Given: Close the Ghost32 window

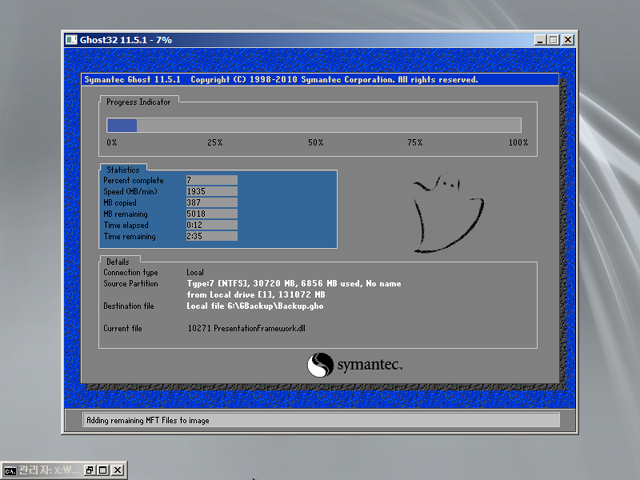Looking at the screenshot, I should 568,40.
